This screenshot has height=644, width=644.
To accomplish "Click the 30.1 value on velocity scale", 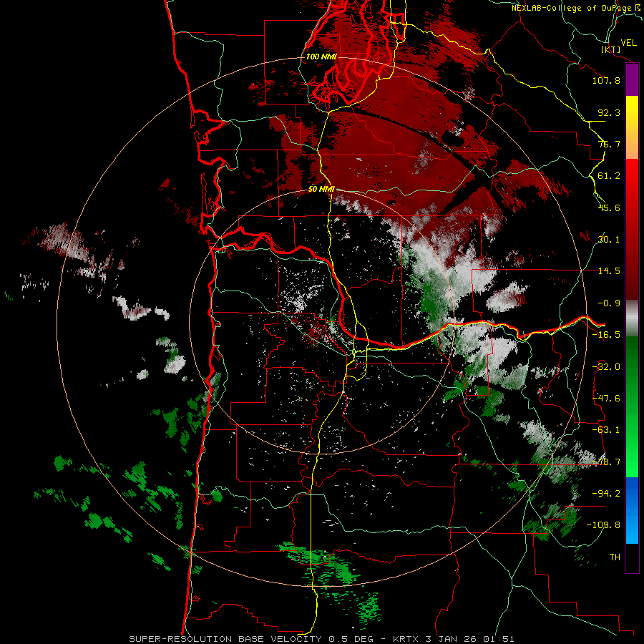I will 609,240.
